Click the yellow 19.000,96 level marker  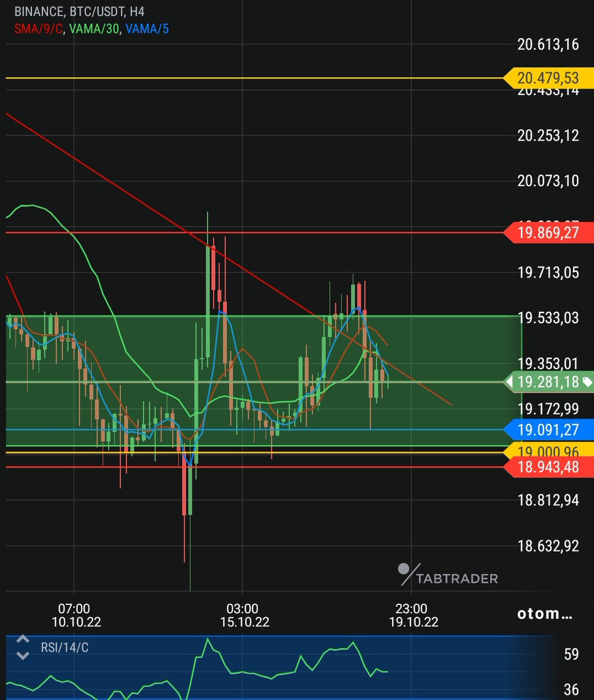[548, 452]
